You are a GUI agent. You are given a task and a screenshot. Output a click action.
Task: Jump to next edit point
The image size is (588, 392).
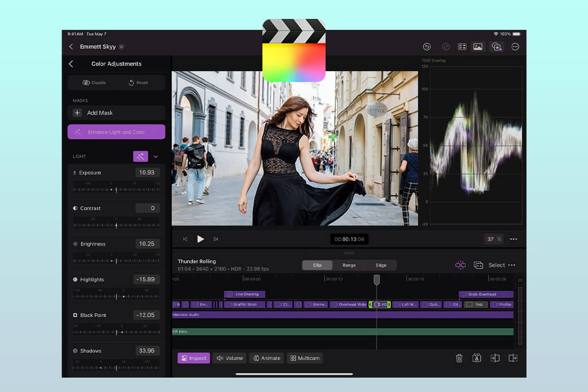click(216, 239)
